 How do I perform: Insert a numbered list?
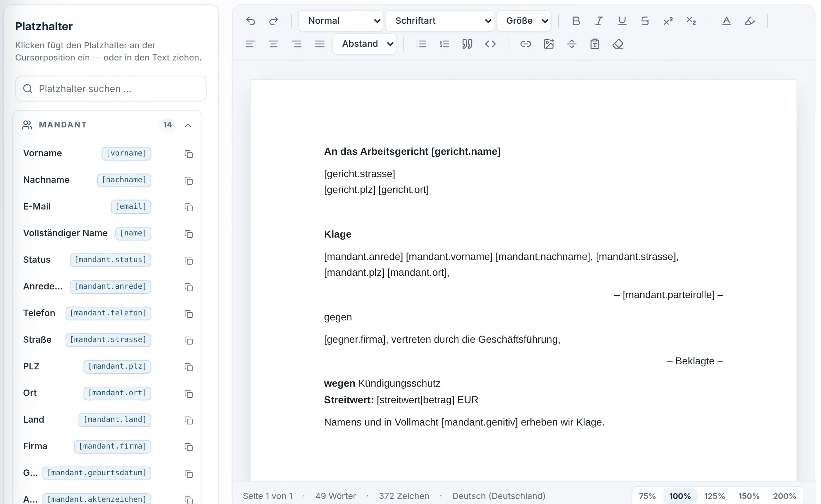coord(444,44)
